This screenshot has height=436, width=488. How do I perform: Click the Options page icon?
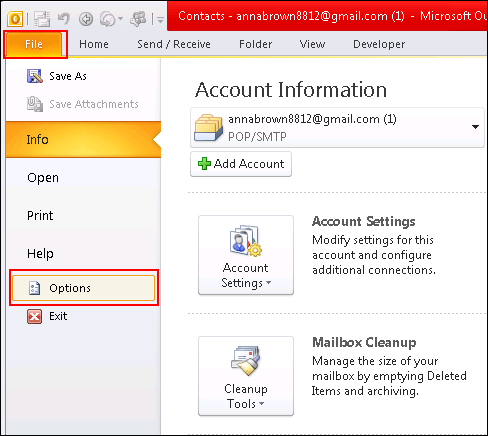34,288
